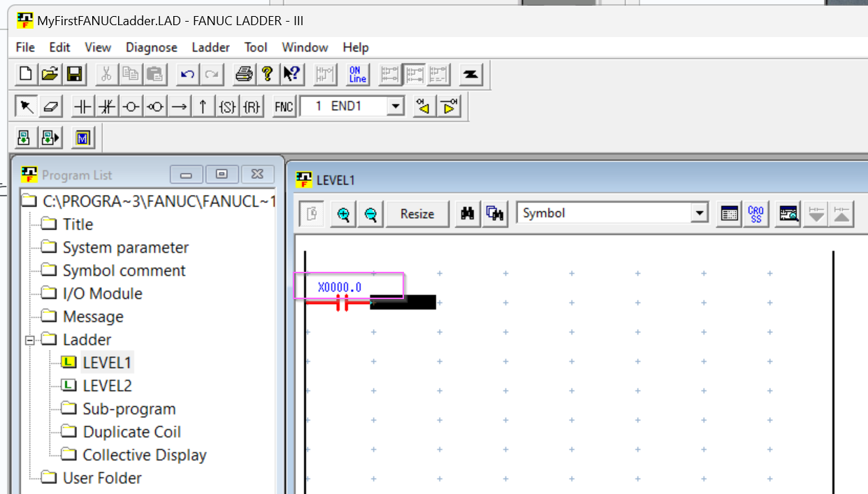Image resolution: width=868 pixels, height=494 pixels.
Task: Open the Diagnose menu
Action: pos(152,48)
